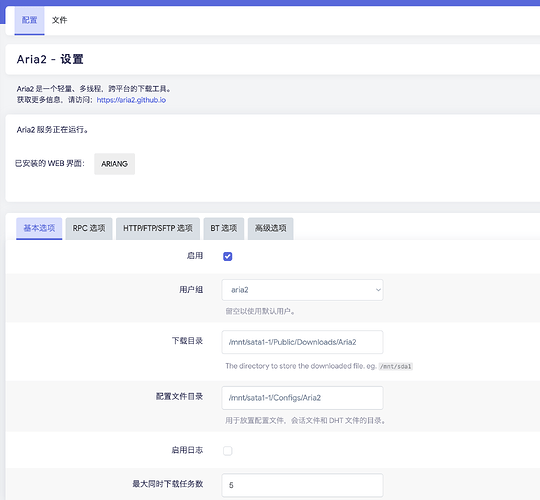
Task: Open the 文件 tab
Action: [60, 20]
